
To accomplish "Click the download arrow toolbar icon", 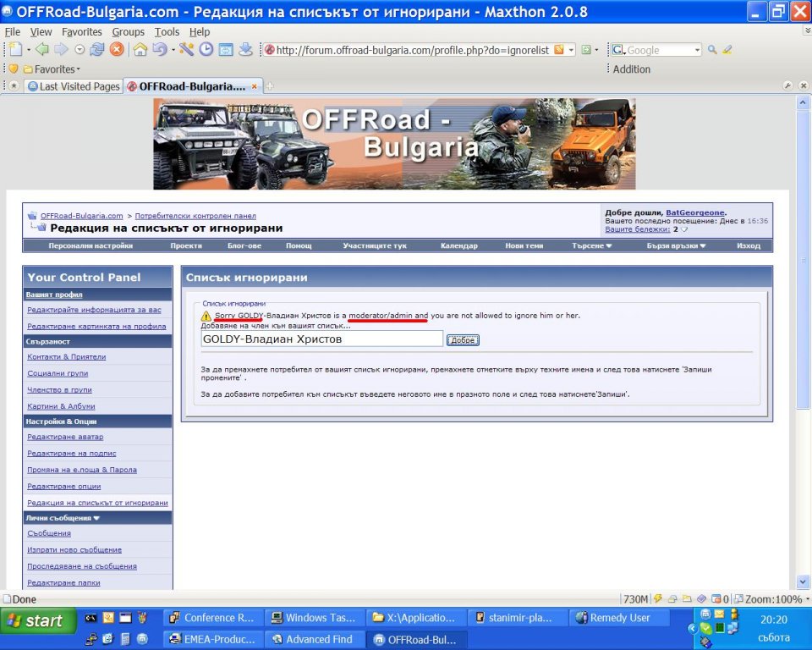I will 245,50.
